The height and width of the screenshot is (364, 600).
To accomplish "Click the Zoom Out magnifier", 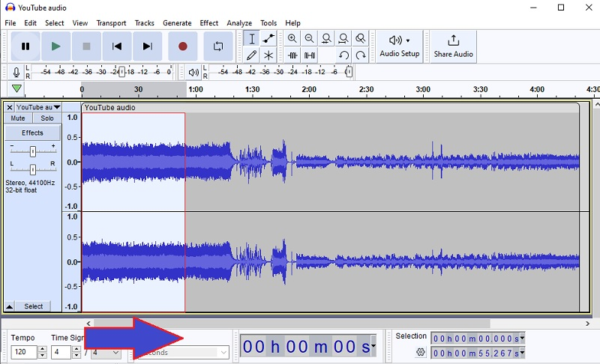I will [x=309, y=38].
